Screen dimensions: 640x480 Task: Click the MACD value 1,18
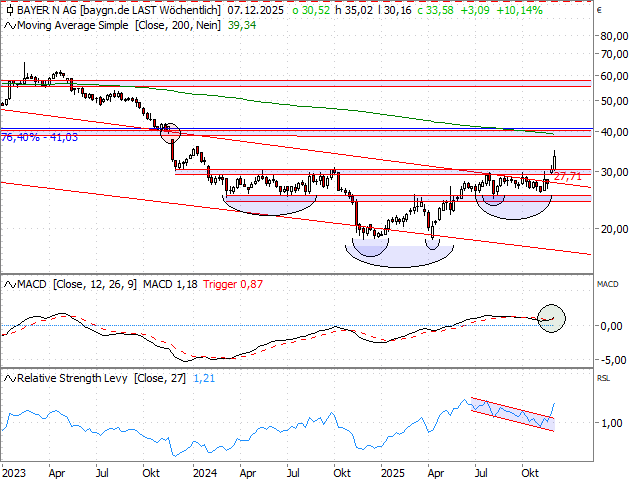point(170,284)
